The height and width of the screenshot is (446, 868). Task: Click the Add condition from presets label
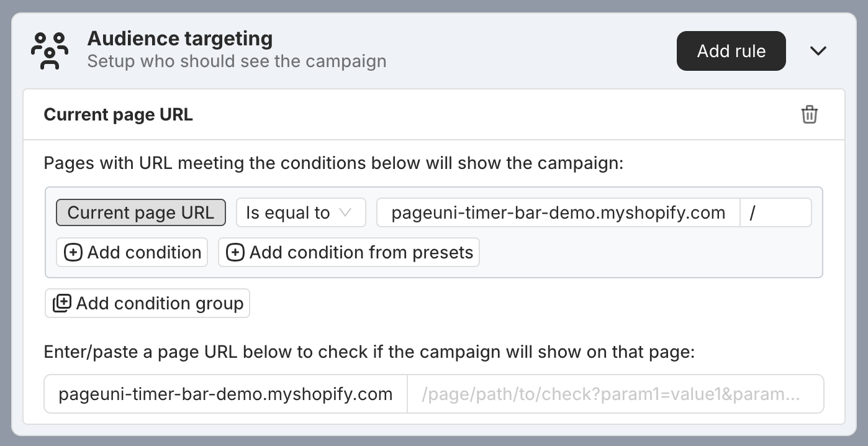pyautogui.click(x=361, y=252)
